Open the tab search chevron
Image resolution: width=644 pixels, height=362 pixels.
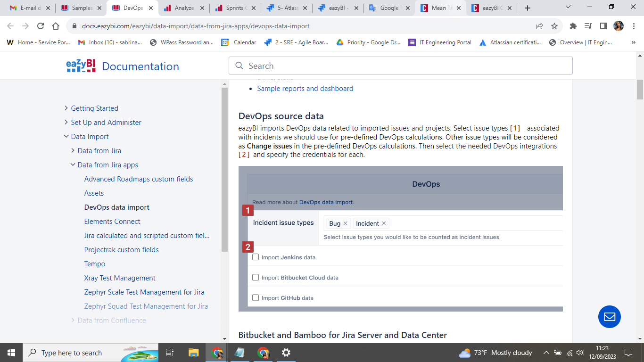[568, 7]
